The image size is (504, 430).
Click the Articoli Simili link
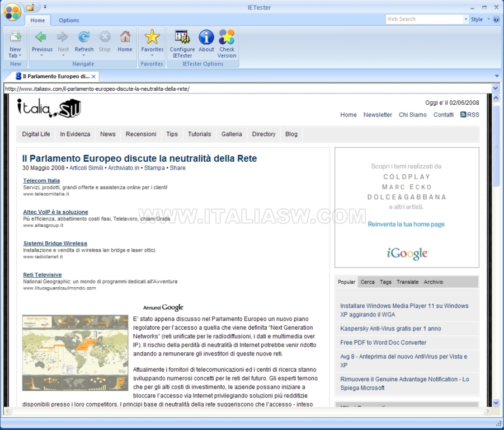click(86, 168)
